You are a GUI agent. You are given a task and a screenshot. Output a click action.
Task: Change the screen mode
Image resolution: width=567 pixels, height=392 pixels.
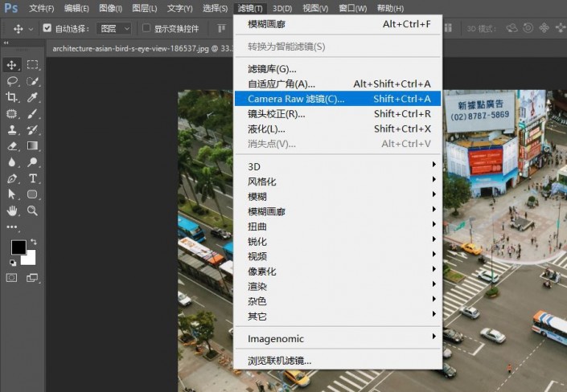coord(32,278)
